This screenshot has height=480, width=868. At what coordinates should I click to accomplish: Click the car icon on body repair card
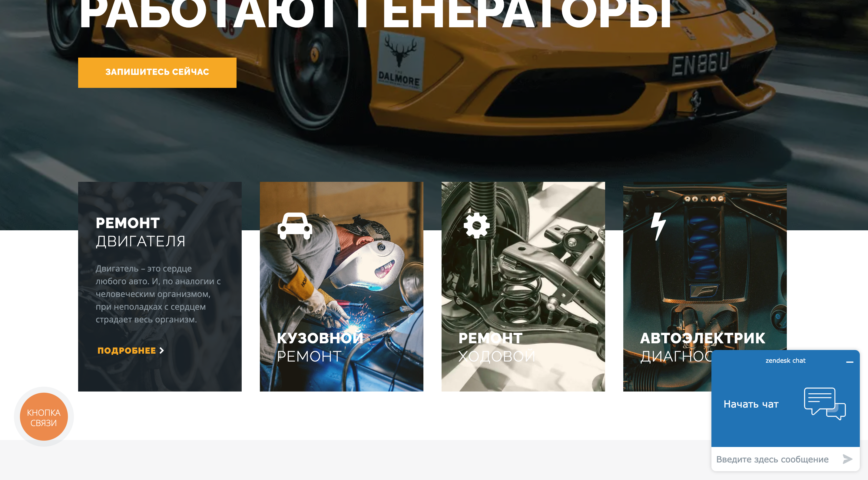295,226
